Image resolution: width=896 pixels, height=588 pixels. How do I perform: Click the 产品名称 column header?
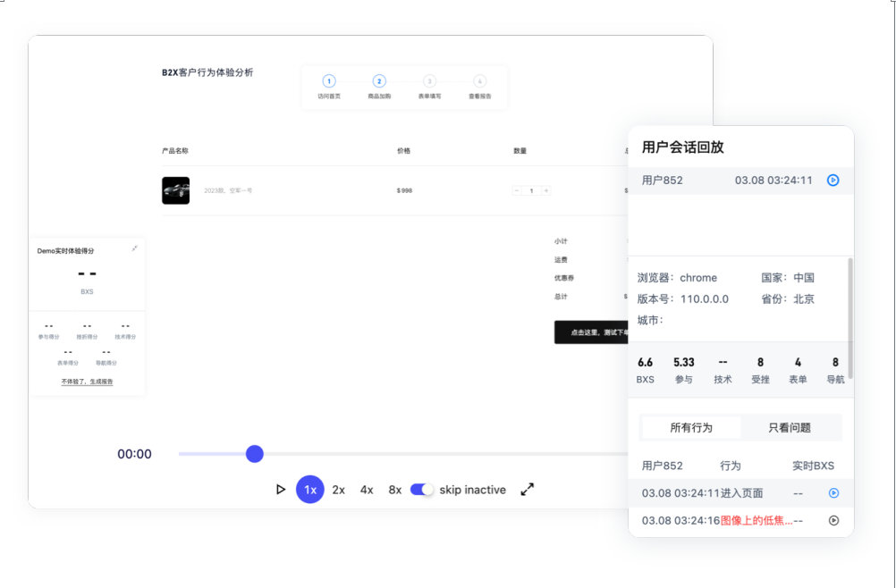click(175, 151)
